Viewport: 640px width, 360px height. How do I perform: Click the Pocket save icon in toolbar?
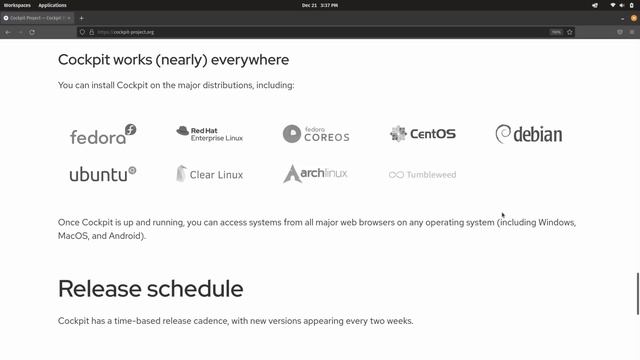pos(620,32)
